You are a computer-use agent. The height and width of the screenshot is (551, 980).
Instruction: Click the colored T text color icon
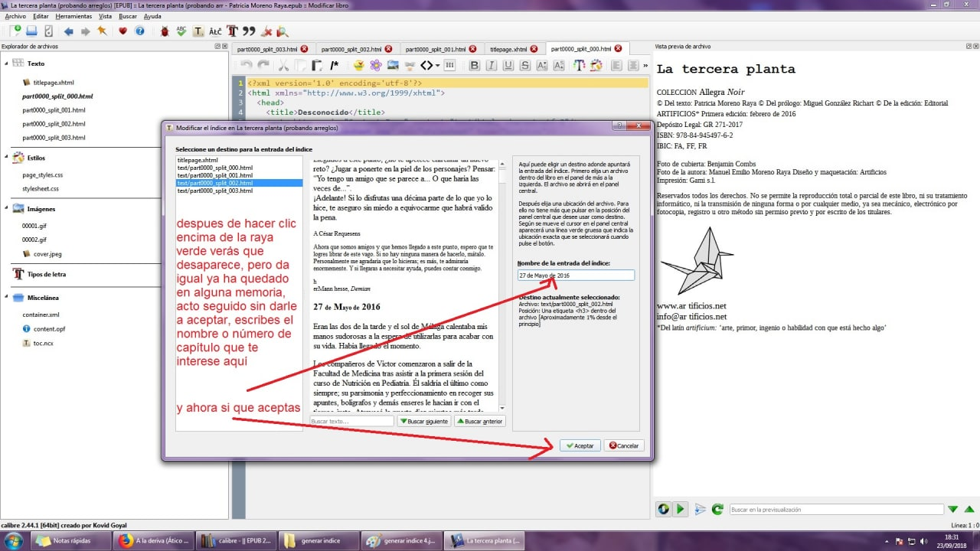tap(580, 66)
